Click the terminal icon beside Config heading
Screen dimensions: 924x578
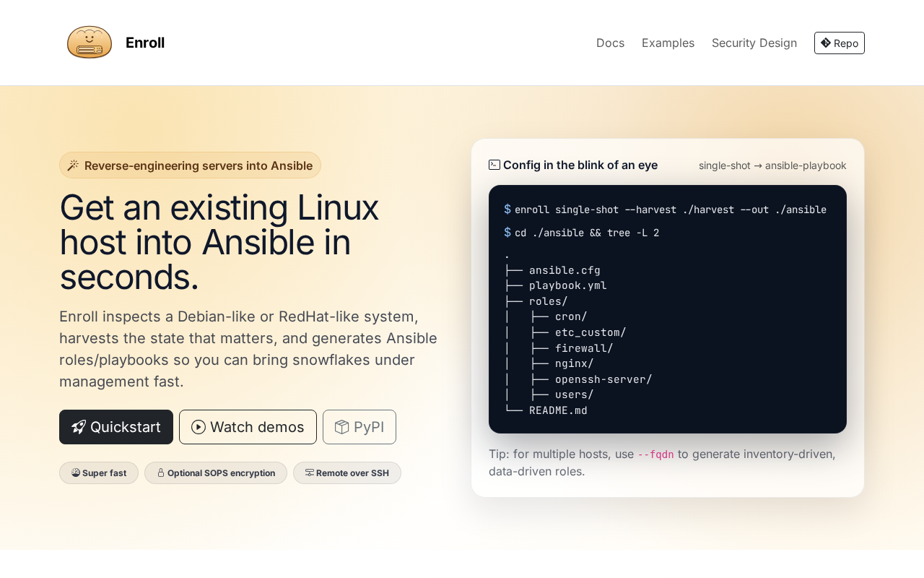tap(493, 164)
